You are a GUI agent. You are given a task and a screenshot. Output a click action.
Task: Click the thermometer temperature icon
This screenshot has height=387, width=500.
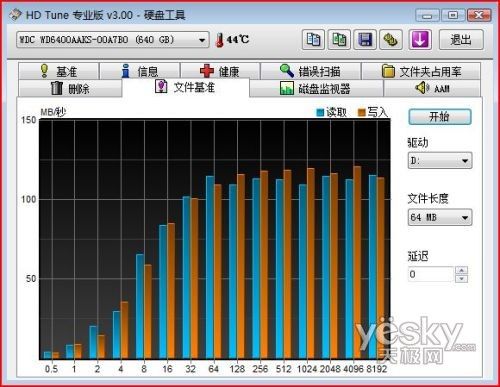point(219,40)
